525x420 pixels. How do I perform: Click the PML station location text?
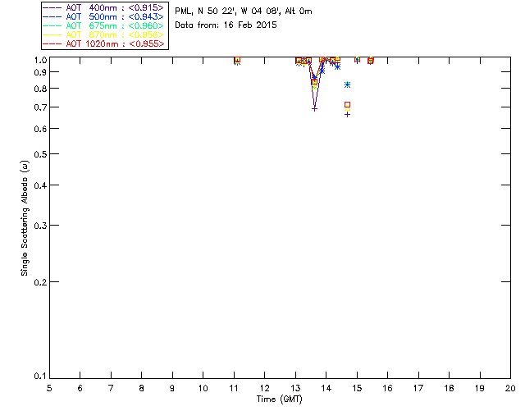coord(244,11)
